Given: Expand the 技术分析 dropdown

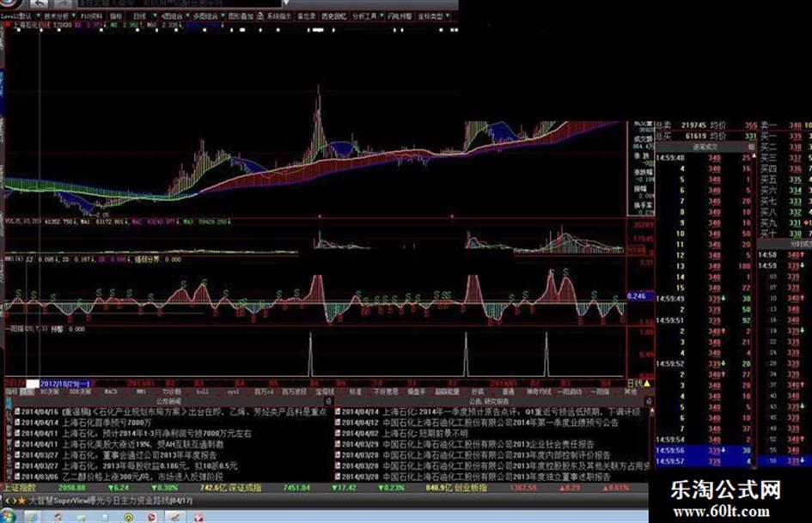Looking at the screenshot, I should point(59,16).
